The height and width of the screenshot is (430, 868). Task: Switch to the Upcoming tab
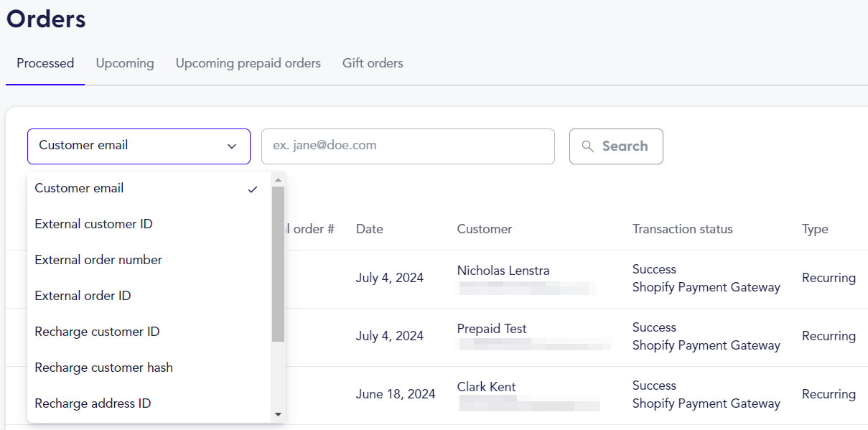(x=124, y=63)
